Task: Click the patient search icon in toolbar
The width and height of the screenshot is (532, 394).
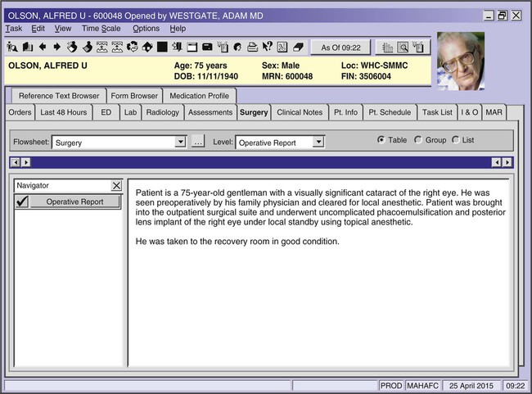Action: pos(12,47)
